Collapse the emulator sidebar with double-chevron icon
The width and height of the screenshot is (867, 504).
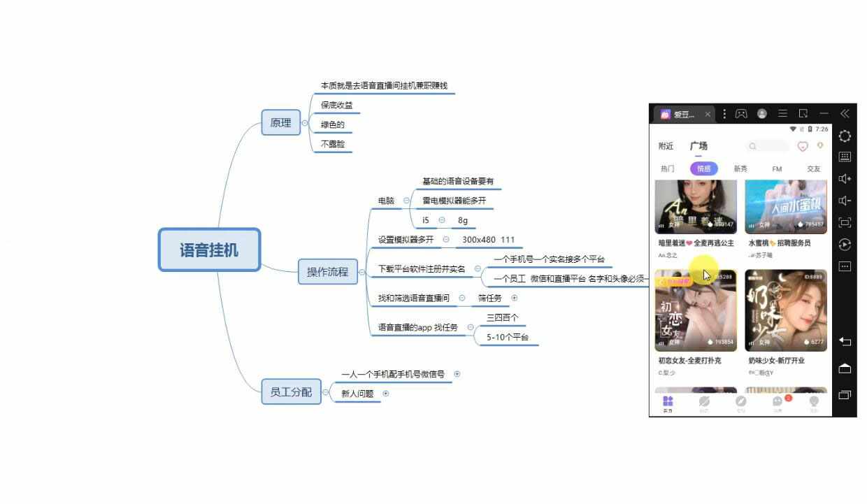pyautogui.click(x=845, y=113)
